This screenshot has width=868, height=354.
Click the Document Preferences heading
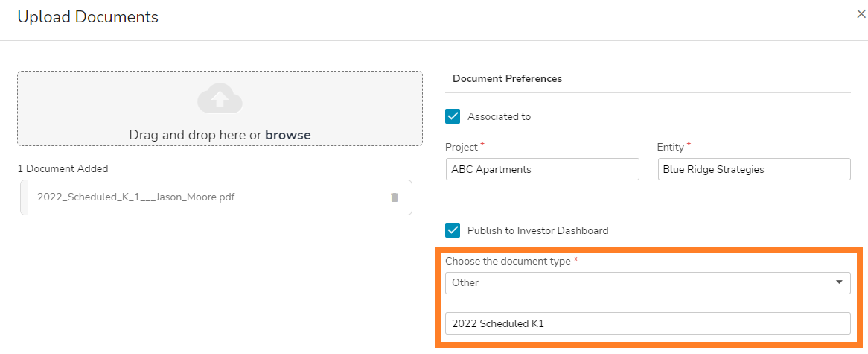[x=507, y=78]
